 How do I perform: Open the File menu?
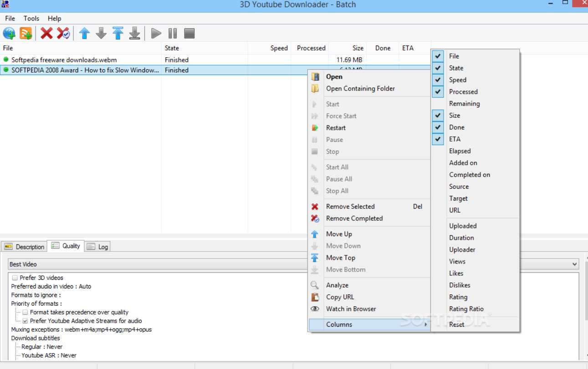(x=10, y=18)
